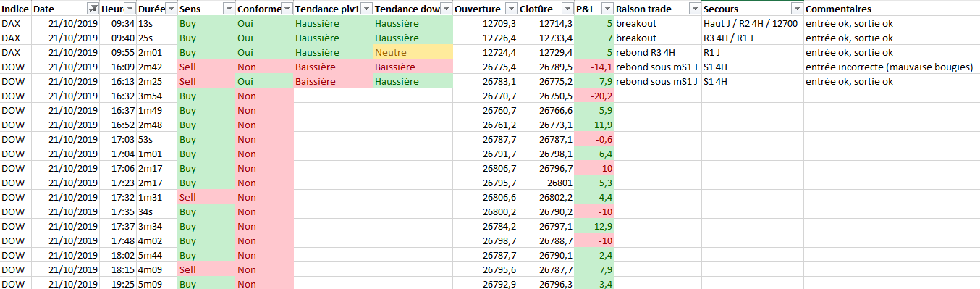This screenshot has width=980, height=289.
Task: Open the Ouverture column filter dropdown
Action: [x=511, y=9]
